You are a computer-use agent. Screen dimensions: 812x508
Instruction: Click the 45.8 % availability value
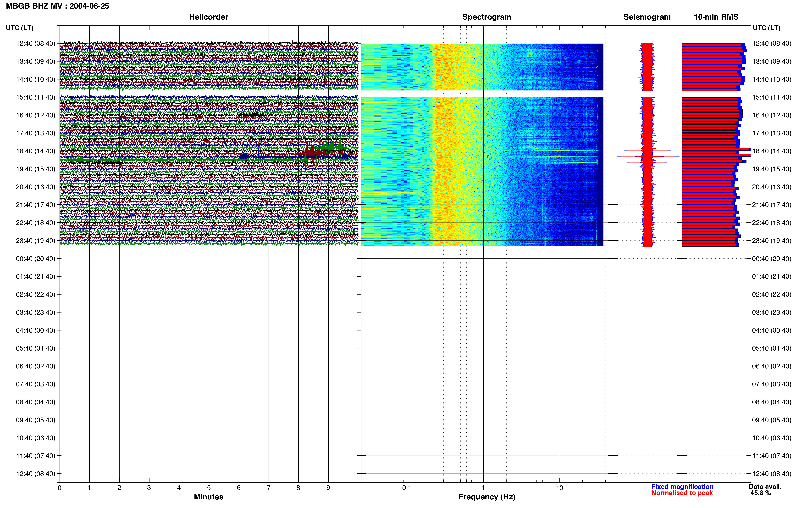[x=761, y=493]
